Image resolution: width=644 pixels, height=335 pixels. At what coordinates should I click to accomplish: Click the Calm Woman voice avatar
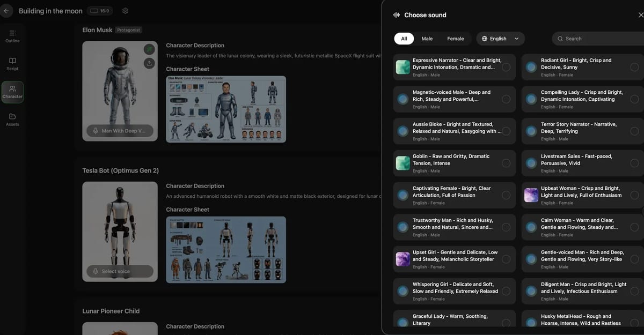[531, 227]
